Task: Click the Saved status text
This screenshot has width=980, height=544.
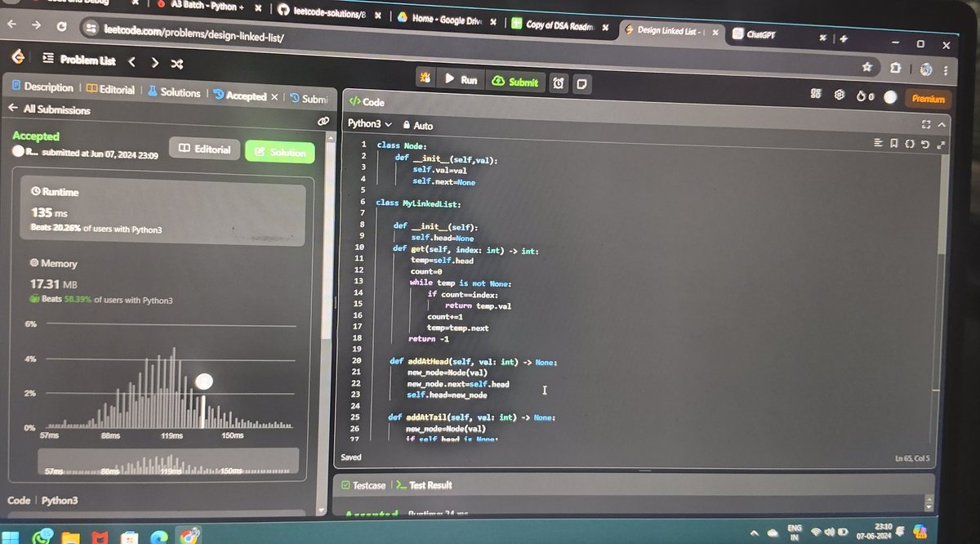Action: coord(351,457)
